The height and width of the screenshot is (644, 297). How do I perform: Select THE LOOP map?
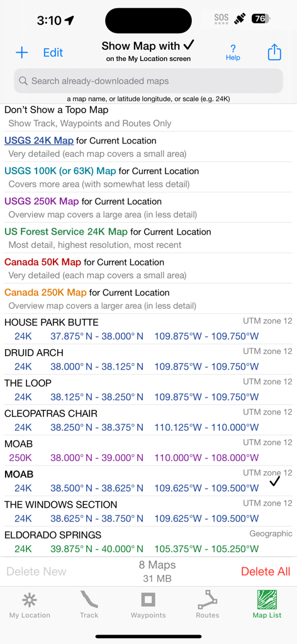(x=148, y=390)
